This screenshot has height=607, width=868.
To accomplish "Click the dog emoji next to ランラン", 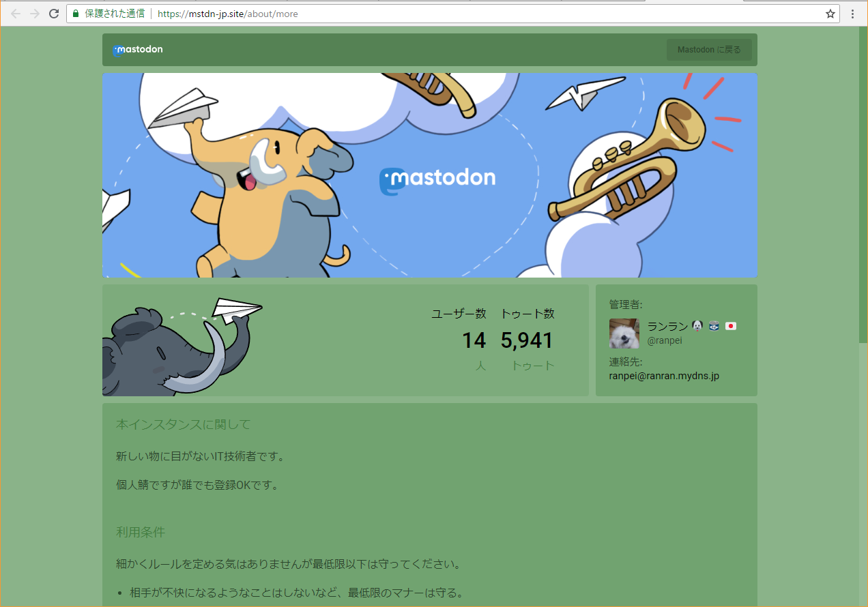I will (x=697, y=326).
